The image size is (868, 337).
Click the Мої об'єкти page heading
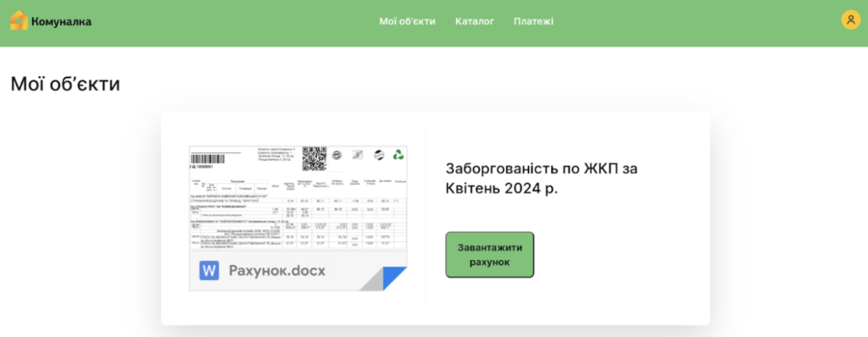click(x=65, y=84)
